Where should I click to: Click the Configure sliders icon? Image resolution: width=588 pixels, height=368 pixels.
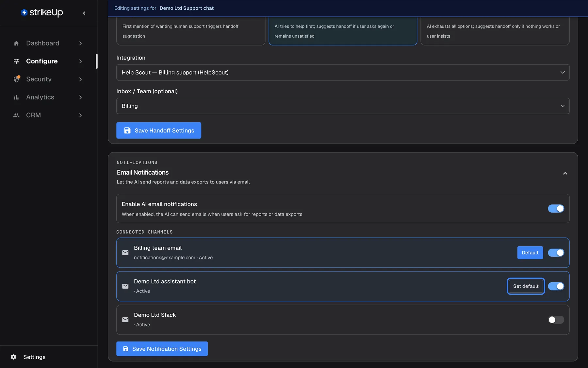(16, 61)
